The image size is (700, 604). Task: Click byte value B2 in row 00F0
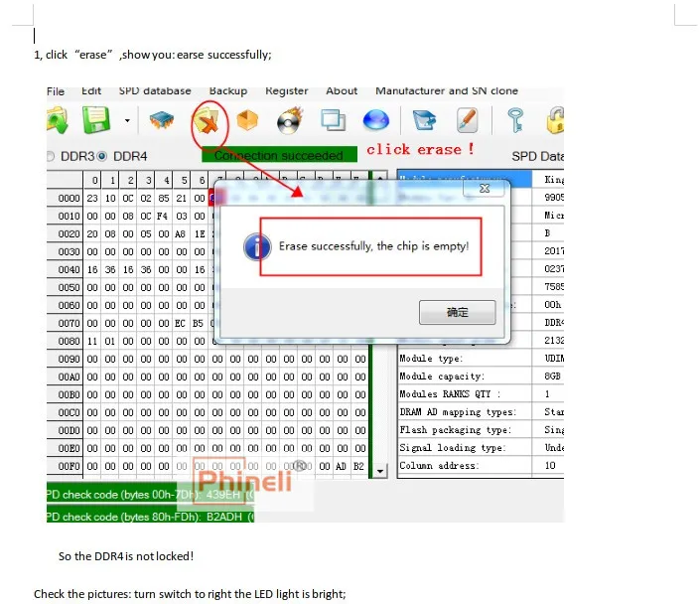358,466
